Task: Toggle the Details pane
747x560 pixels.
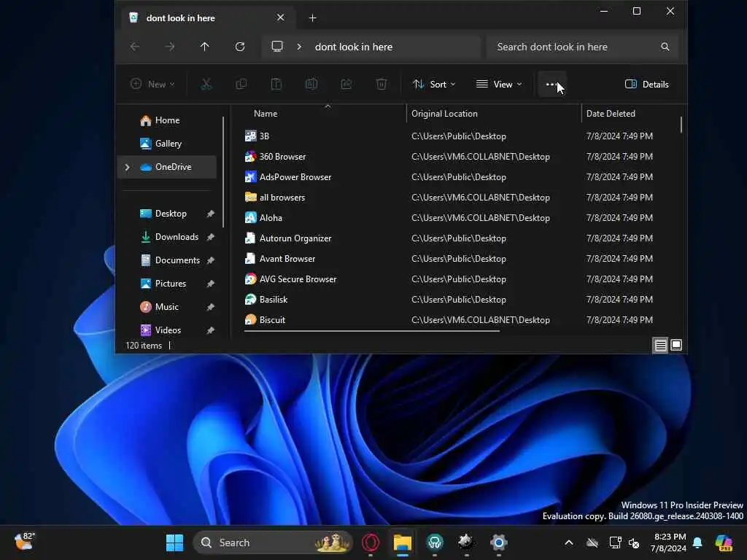Action: (x=646, y=85)
